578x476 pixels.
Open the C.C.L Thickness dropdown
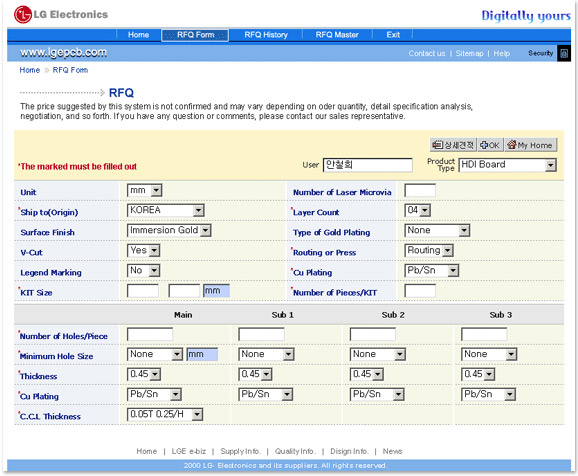tap(165, 415)
